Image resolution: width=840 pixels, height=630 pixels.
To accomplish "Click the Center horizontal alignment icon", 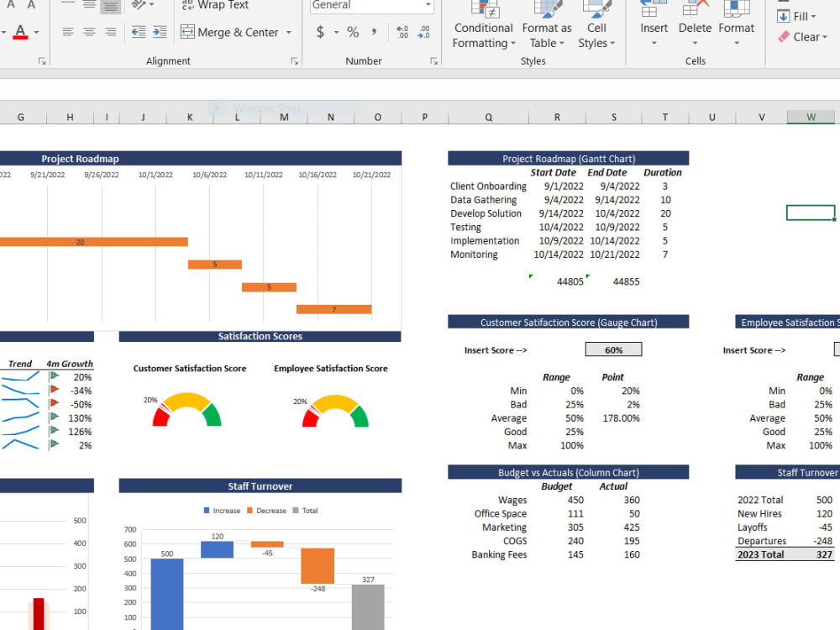I will pos(89,32).
